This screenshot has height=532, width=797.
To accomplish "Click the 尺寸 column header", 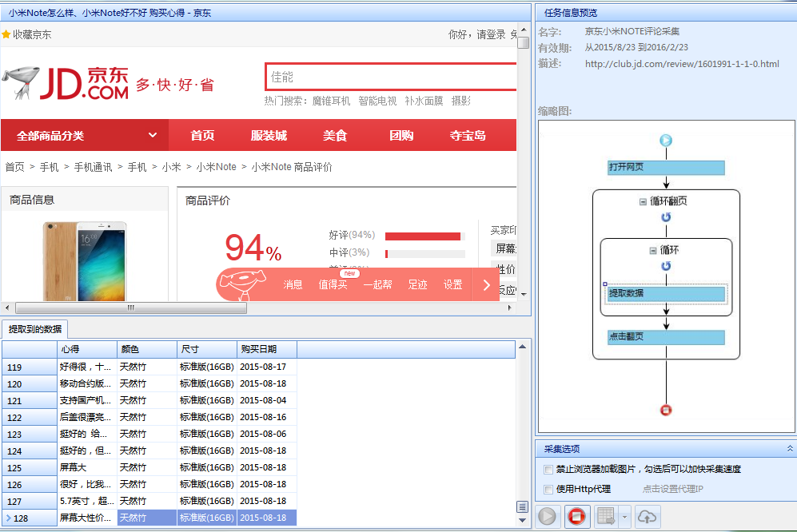I will (x=207, y=349).
